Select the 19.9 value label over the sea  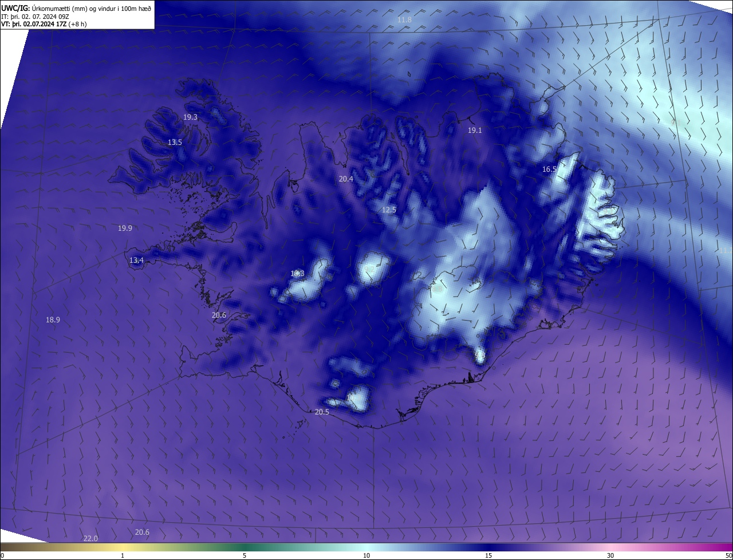[x=125, y=228]
